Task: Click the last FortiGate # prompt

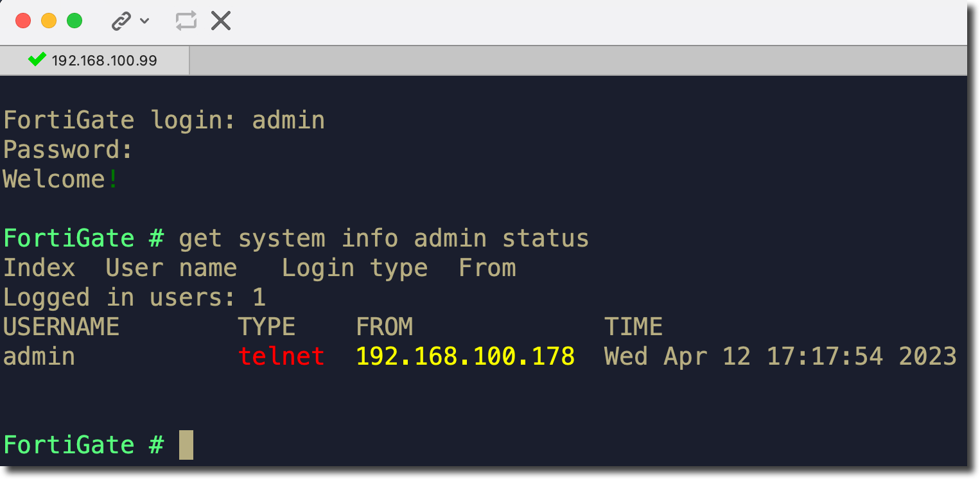Action: pyautogui.click(x=83, y=445)
